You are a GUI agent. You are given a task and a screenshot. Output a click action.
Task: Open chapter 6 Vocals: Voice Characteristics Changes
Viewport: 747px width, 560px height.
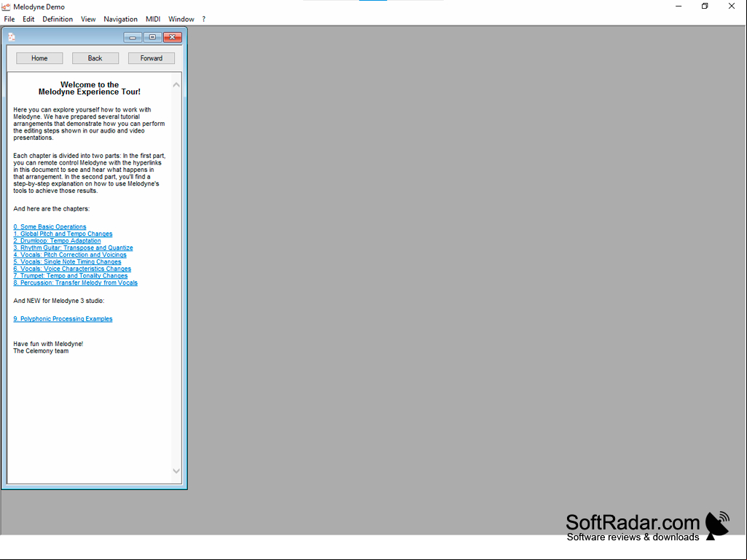click(x=72, y=269)
